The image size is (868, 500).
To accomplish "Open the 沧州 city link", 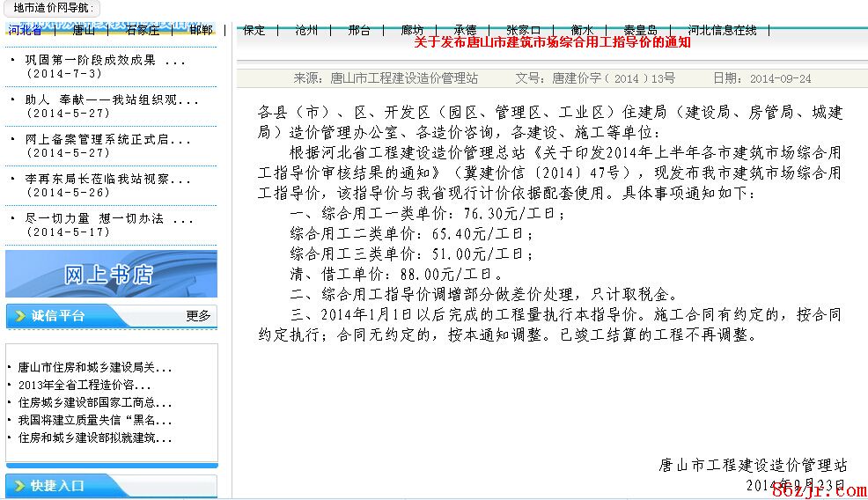I will tap(306, 30).
